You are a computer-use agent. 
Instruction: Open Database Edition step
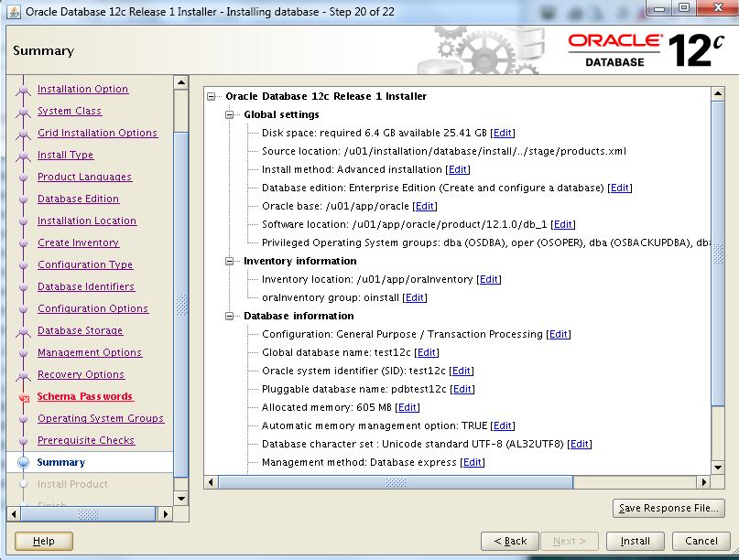point(78,199)
